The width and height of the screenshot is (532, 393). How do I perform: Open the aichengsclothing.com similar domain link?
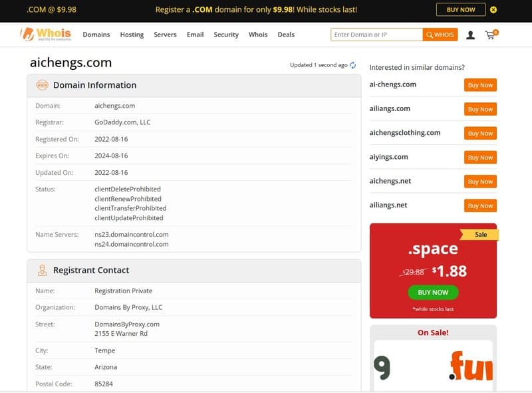pos(406,133)
